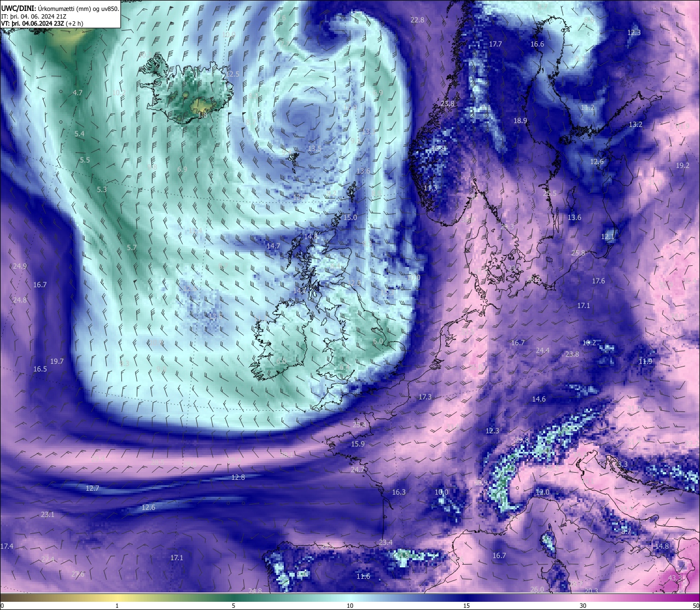700x610 pixels.
Task: Click the map value "15.9"
Action: (x=358, y=444)
